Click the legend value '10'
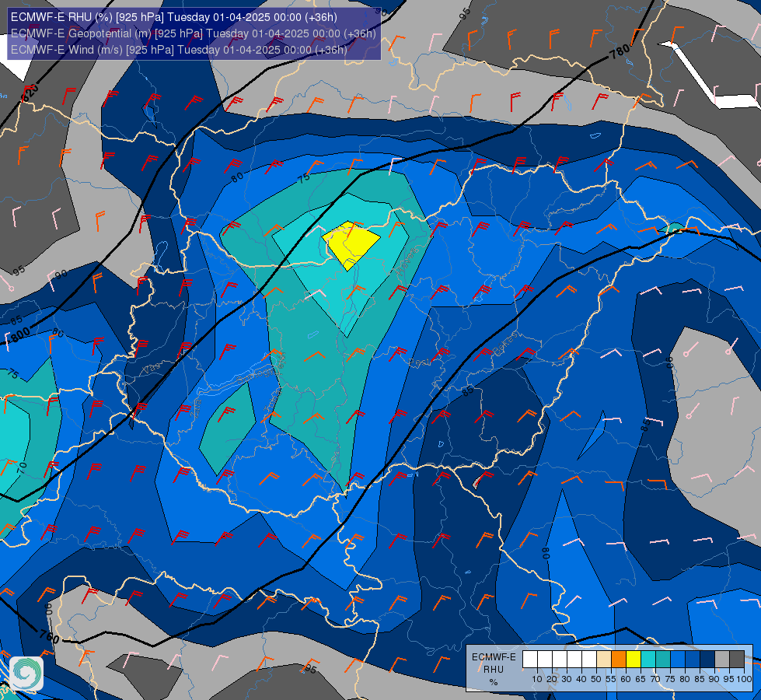 click(x=537, y=679)
